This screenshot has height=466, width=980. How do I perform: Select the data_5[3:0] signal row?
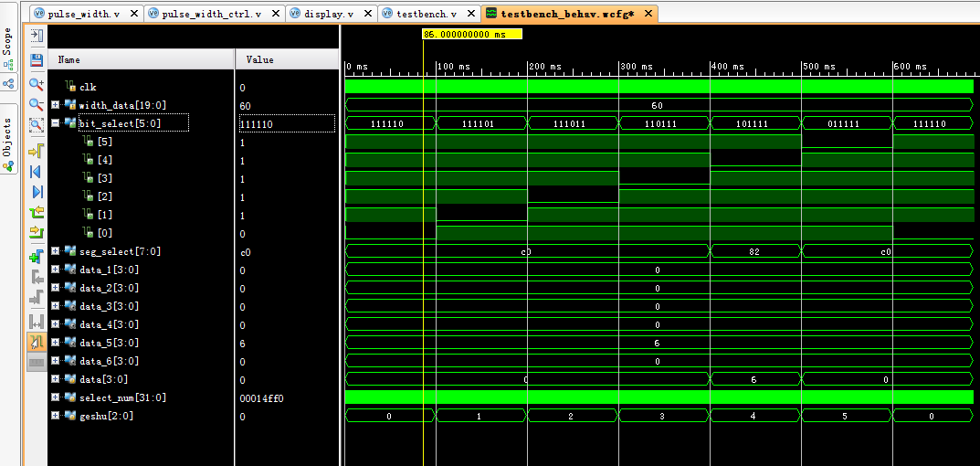[x=109, y=343]
